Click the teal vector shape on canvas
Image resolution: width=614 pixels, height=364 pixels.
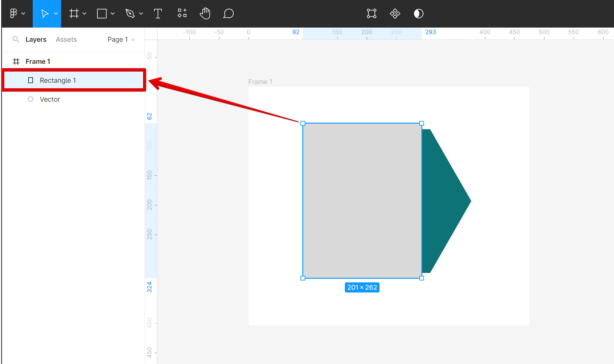(x=443, y=201)
